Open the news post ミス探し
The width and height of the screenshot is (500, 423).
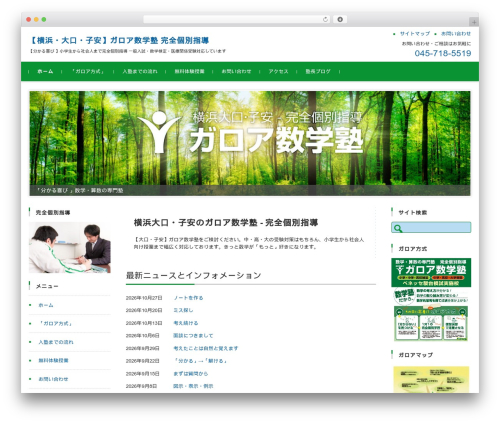[183, 310]
